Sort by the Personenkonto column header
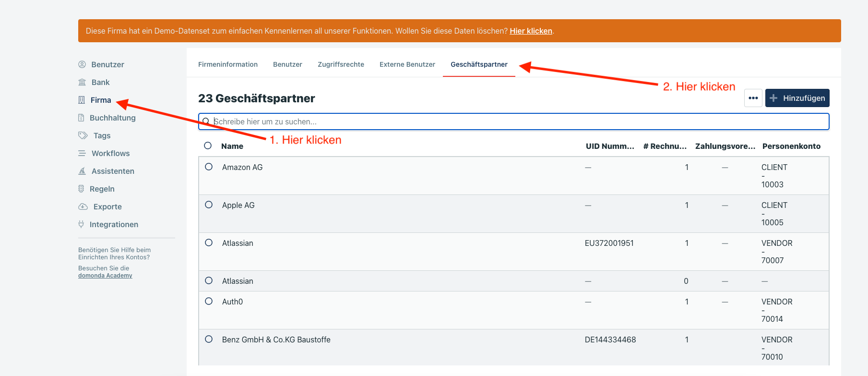This screenshot has height=376, width=868. (x=791, y=146)
